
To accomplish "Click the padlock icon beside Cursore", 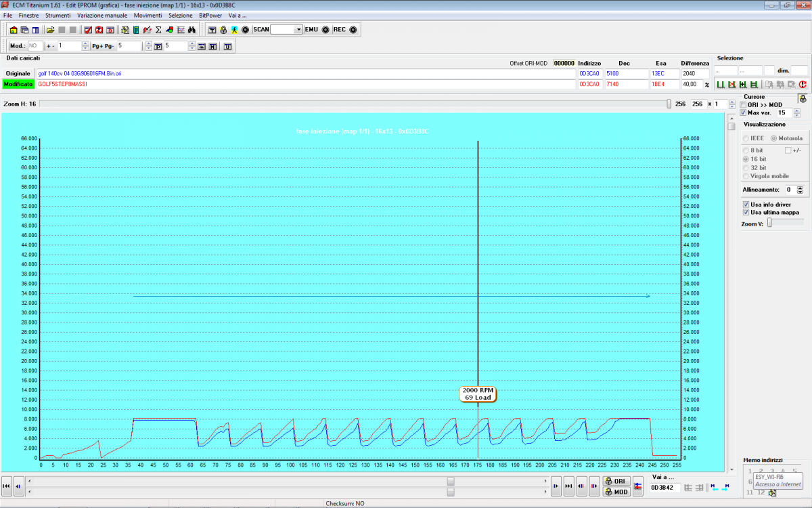I will tap(803, 98).
